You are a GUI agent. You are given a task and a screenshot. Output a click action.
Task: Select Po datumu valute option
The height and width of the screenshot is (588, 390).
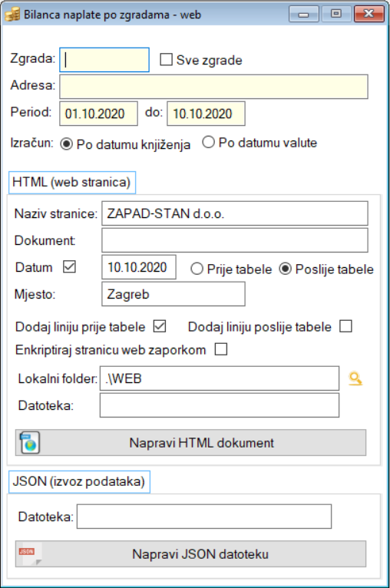point(209,142)
